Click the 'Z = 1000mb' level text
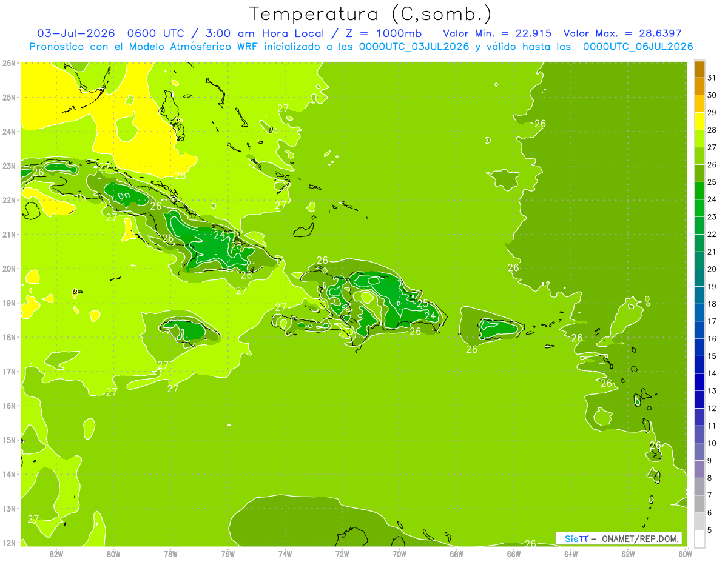The width and height of the screenshot is (728, 562). tap(383, 33)
